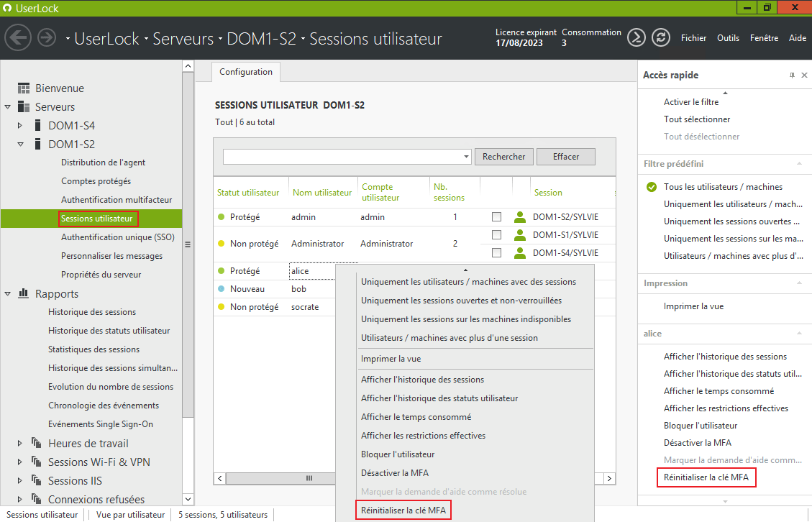Collapse the alice section in Accès rapide

(x=799, y=334)
